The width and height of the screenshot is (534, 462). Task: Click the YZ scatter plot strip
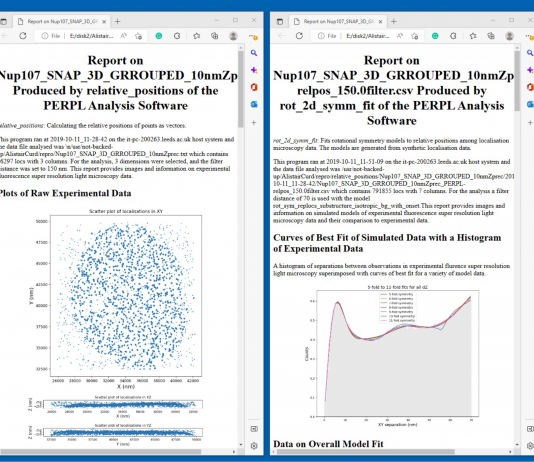point(123,432)
